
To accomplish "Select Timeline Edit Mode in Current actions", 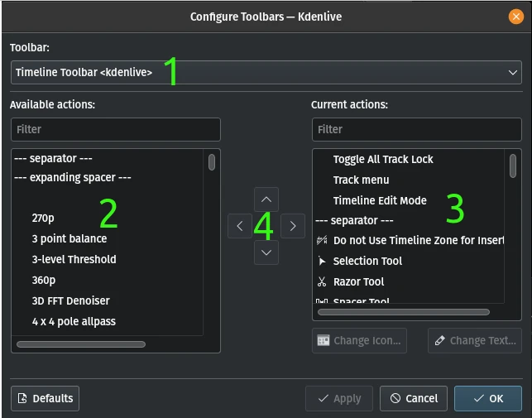I will pos(380,200).
